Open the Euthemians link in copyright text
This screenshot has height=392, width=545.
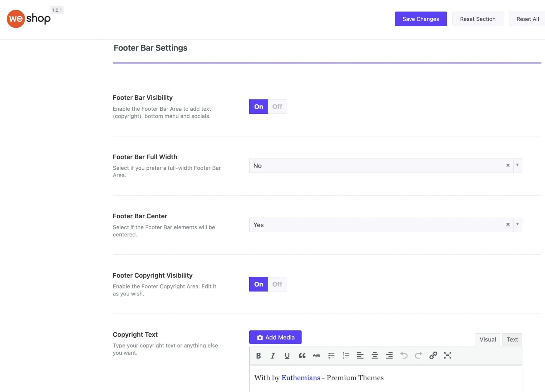pyautogui.click(x=301, y=378)
